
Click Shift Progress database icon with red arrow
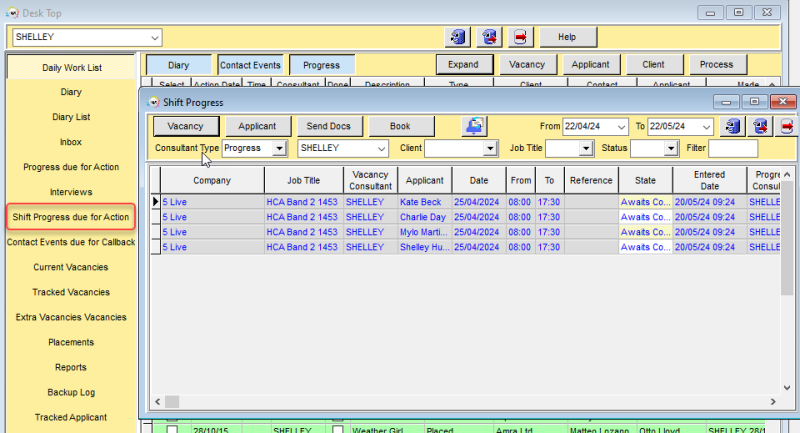760,126
